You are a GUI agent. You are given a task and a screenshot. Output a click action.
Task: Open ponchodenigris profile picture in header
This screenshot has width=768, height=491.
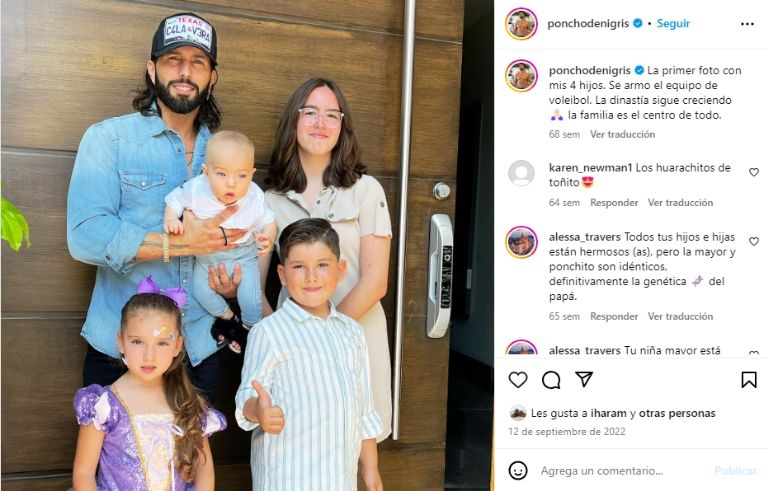click(x=521, y=24)
